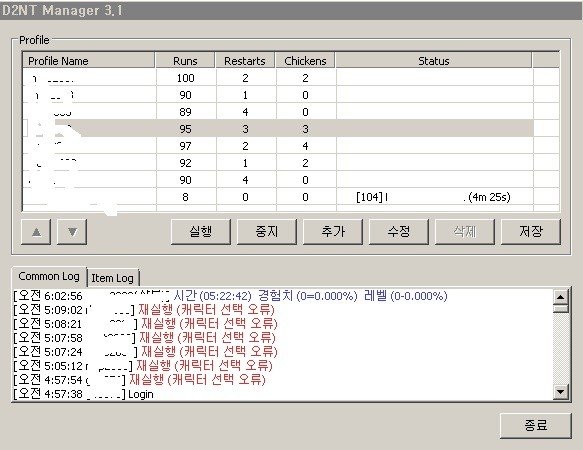Screen dimensions: 583x450
Task: Click the 삭제 (delete) button
Action: coord(465,232)
